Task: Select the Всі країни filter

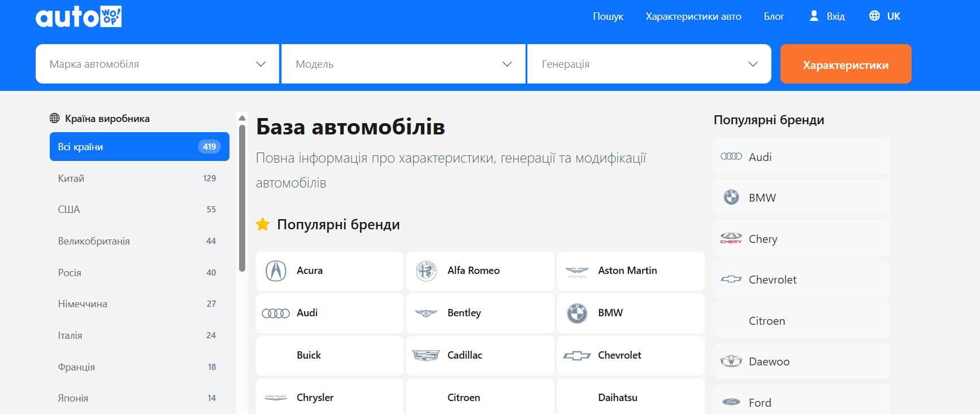Action: 140,147
